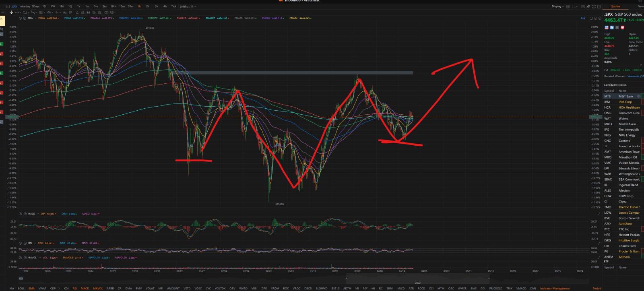Image resolution: width=644 pixels, height=291 pixels.
Task: Select the eraser tool in drawing toolbar
Action: click(x=77, y=12)
